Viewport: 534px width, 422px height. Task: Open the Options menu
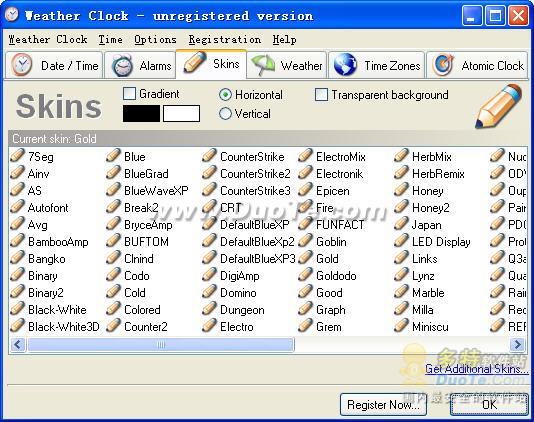[155, 40]
